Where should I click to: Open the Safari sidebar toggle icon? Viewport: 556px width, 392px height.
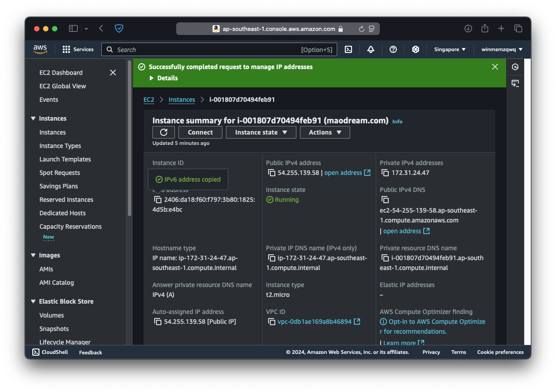click(73, 29)
